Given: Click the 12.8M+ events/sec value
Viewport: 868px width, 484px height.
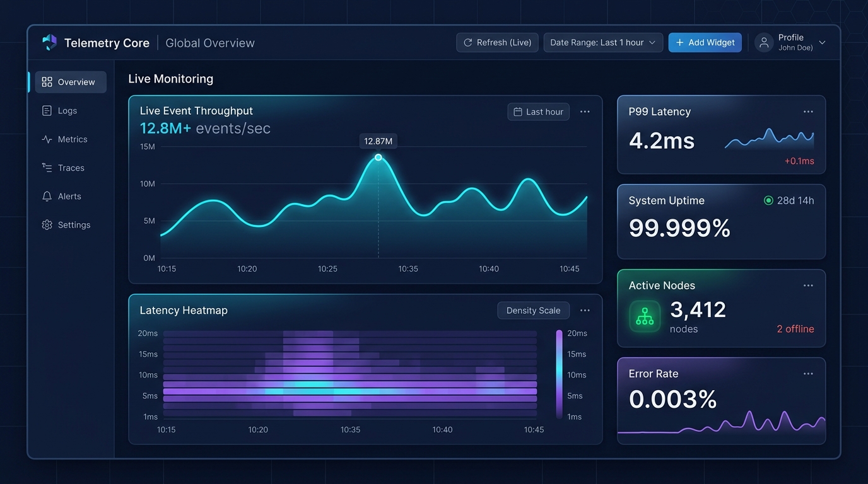Looking at the screenshot, I should (205, 129).
